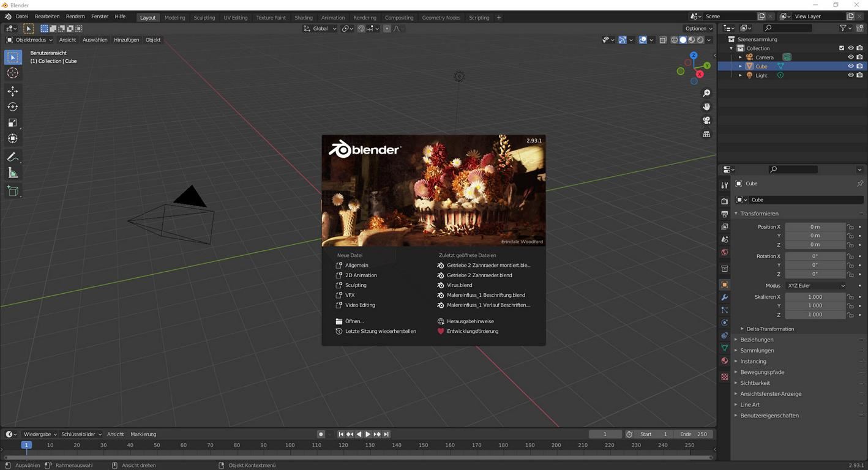The width and height of the screenshot is (868, 470).
Task: Open the Scene properties tab
Action: (724, 239)
